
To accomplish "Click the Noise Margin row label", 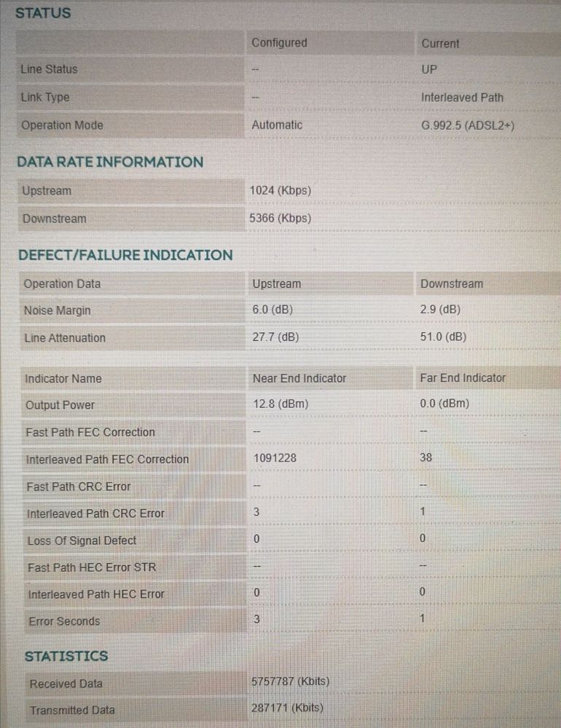I will (x=58, y=310).
